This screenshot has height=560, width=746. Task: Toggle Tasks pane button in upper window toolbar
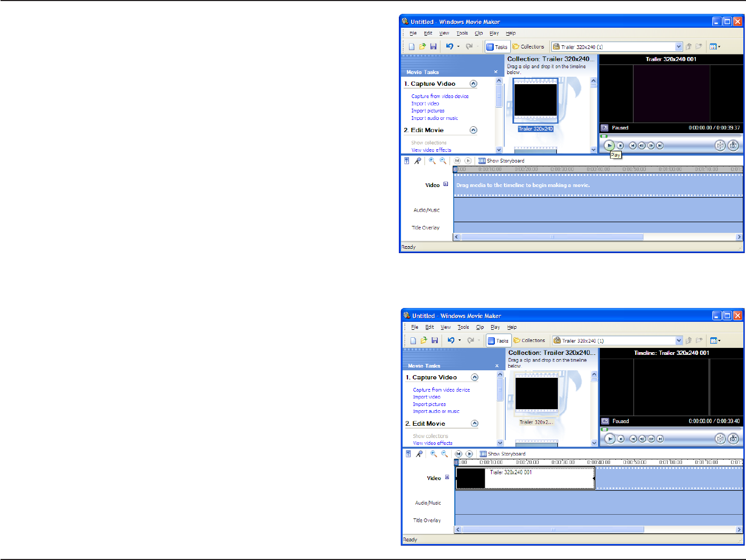click(x=498, y=47)
